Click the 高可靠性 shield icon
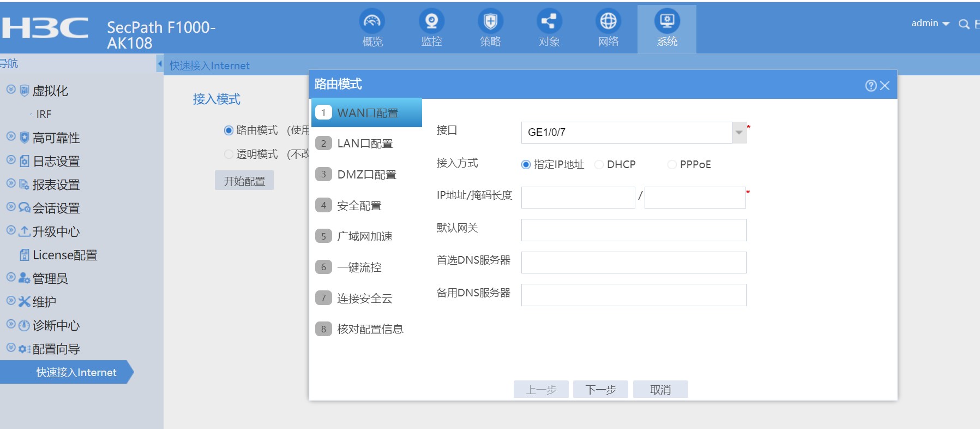Screen dimensions: 980x429 pyautogui.click(x=25, y=138)
